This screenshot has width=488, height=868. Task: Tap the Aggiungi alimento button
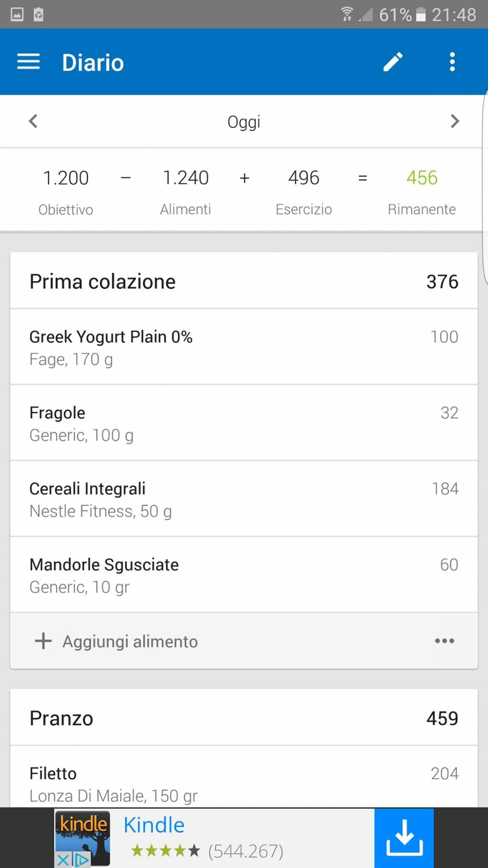130,641
